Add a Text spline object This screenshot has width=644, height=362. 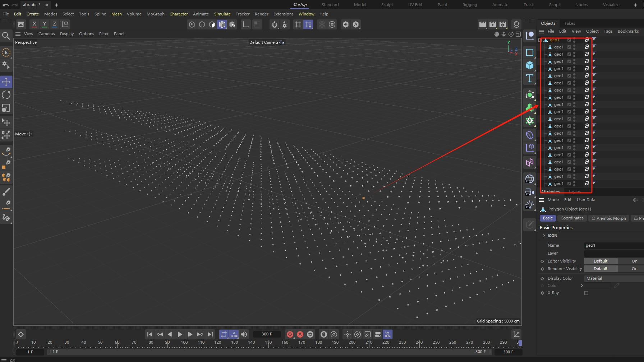(530, 78)
